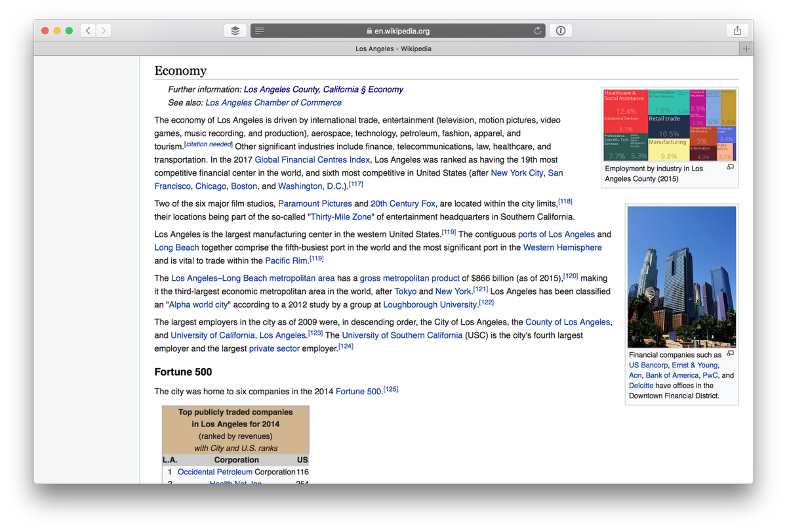Open the Pacific Rim link
Screen dimensions: 787x532
click(286, 260)
